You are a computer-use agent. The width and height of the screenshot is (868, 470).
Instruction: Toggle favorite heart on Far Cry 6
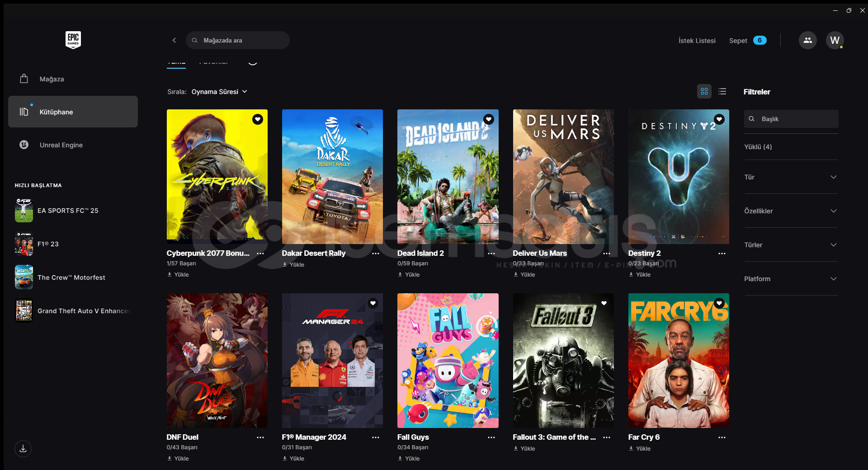[x=719, y=303]
